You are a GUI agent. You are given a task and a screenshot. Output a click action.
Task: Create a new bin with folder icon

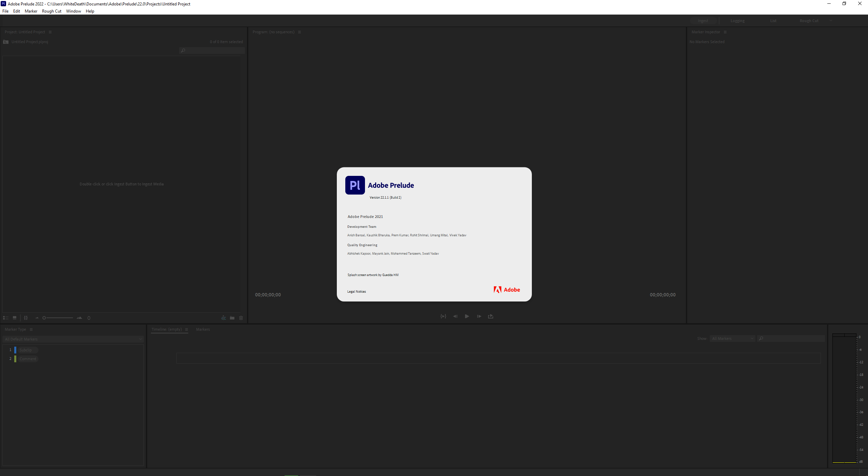[232, 318]
